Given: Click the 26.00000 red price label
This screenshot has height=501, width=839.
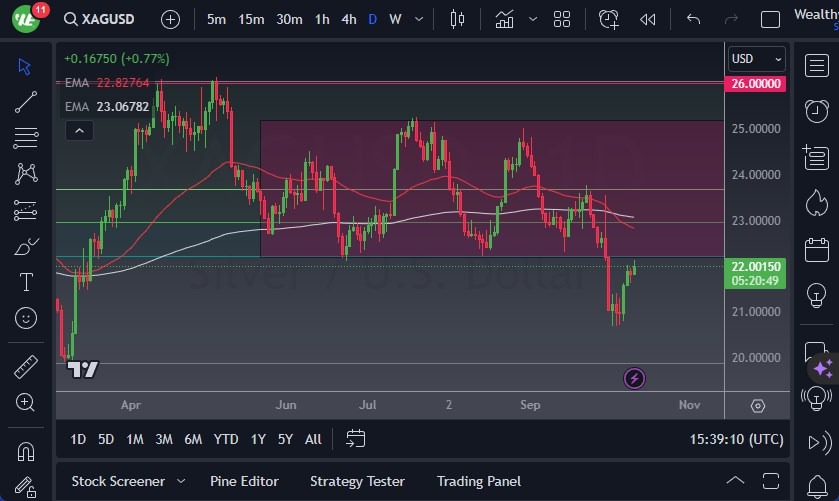Looking at the screenshot, I should coord(756,84).
